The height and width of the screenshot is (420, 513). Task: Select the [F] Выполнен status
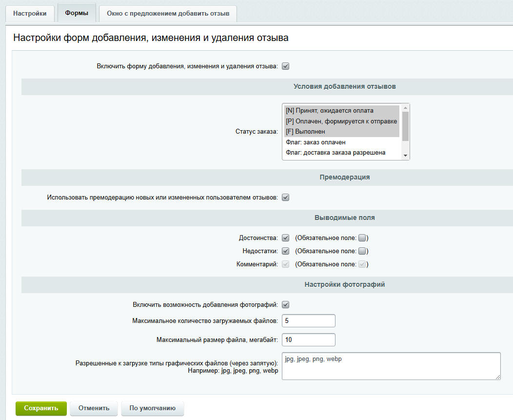(x=341, y=132)
